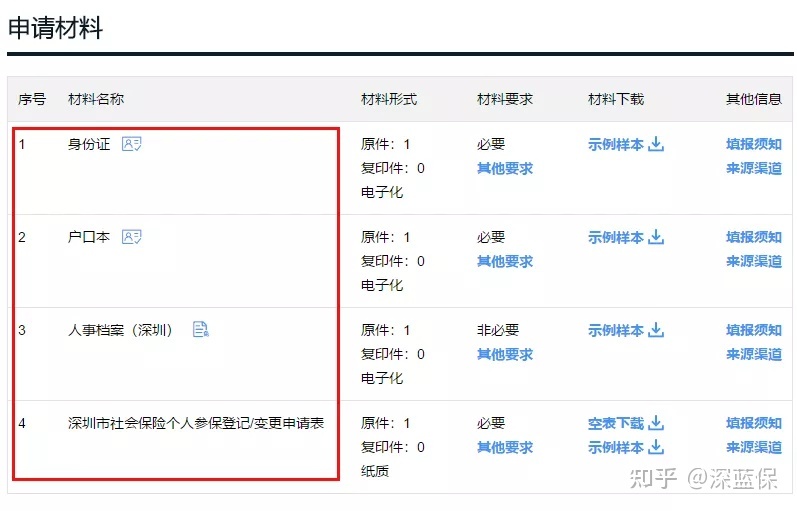Screen dimensions: 797x511
Task: Click the 人事档案（深圳） material name
Action: 121,330
